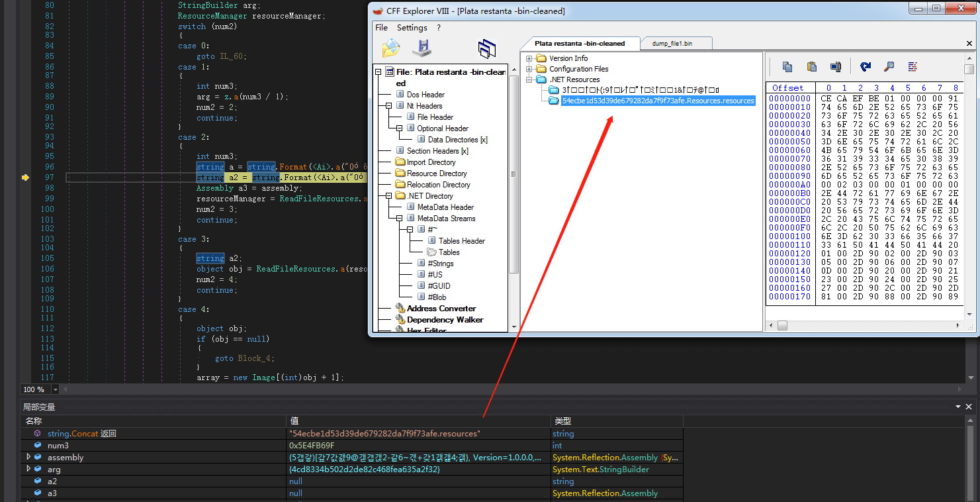Click the Address Converter tool icon
This screenshot has height=502, width=980.
pos(400,309)
